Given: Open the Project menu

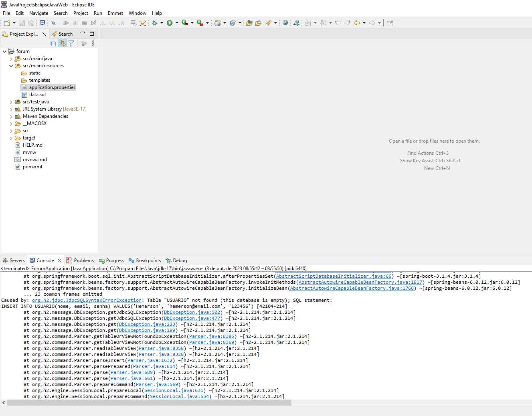Looking at the screenshot, I should coord(81,13).
